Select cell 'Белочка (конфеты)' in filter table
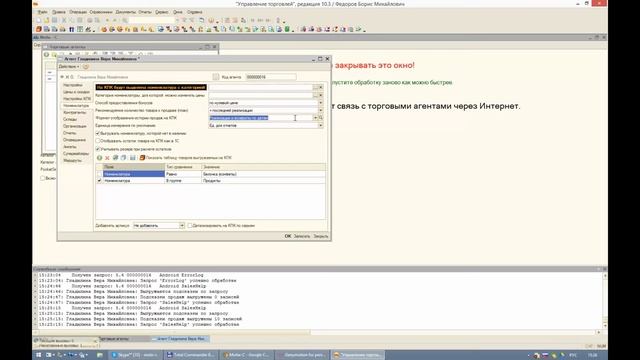Image resolution: width=640 pixels, height=360 pixels. pyautogui.click(x=264, y=174)
